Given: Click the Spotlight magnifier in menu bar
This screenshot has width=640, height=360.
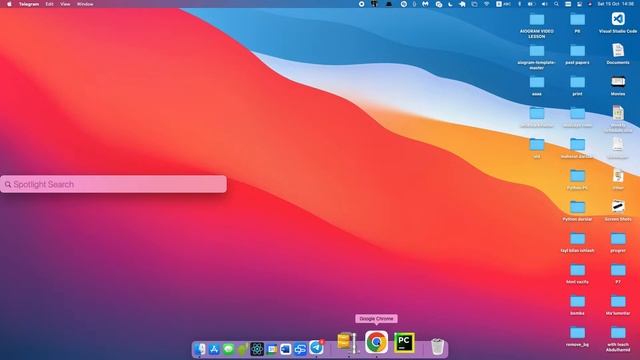Looking at the screenshot, I should tap(556, 4).
